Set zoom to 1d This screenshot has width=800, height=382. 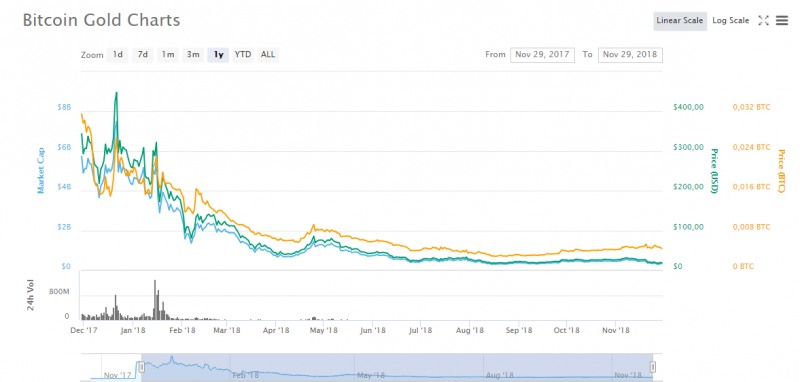coord(117,54)
